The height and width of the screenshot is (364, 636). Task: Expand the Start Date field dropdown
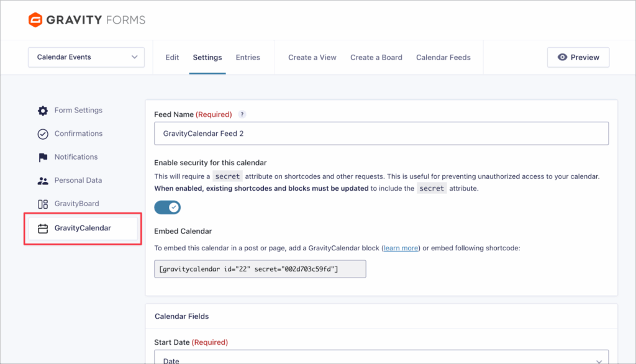[x=381, y=357]
